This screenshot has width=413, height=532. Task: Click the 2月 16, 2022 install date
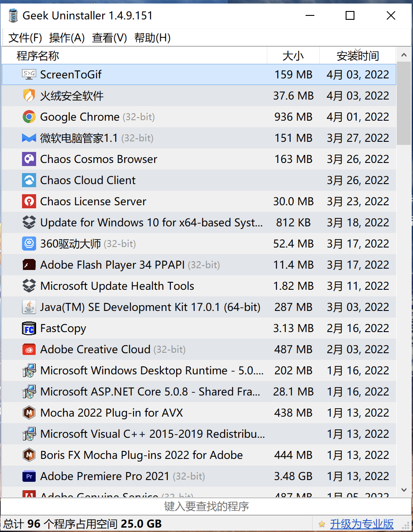coord(358,328)
